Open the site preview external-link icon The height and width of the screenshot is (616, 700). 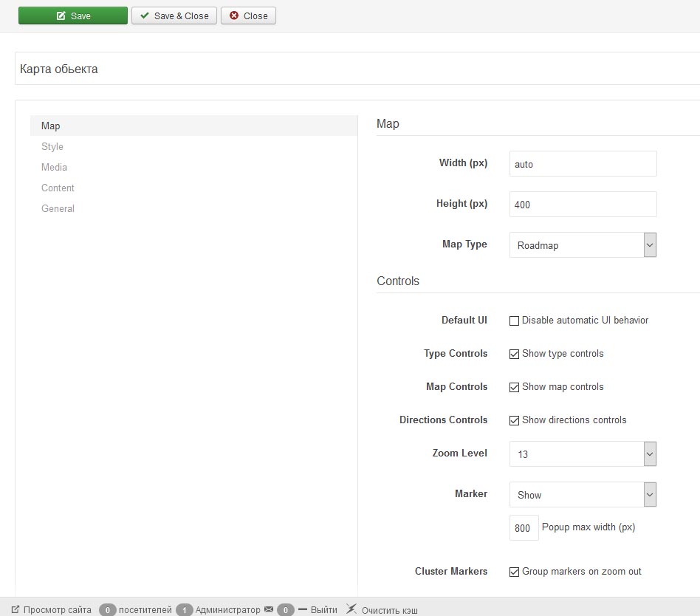16,609
